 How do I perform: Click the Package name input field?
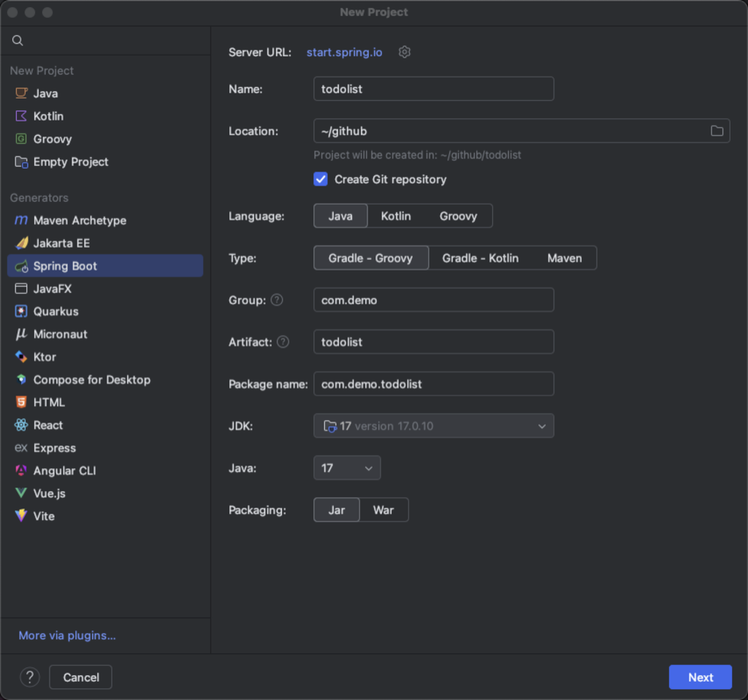[433, 384]
